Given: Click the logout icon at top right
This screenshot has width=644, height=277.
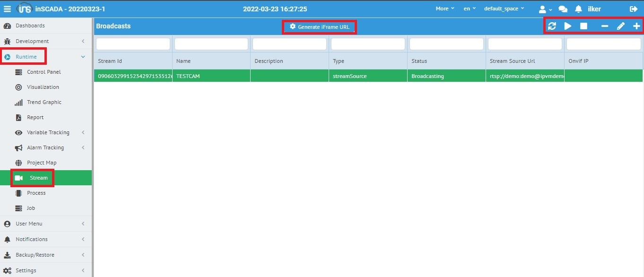Looking at the screenshot, I should (x=634, y=9).
